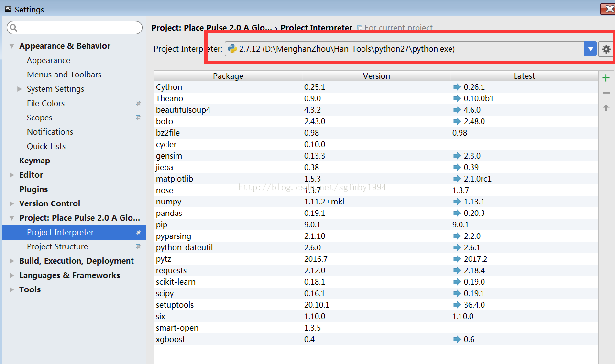Open the Appearance settings page

click(x=48, y=60)
